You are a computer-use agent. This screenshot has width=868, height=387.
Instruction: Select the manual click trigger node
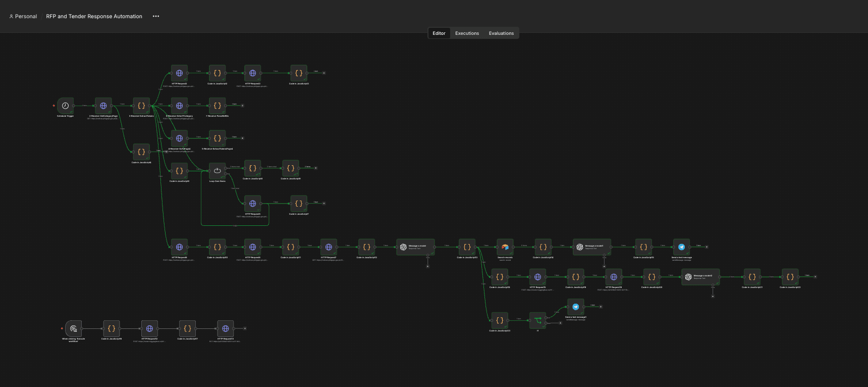(73, 328)
